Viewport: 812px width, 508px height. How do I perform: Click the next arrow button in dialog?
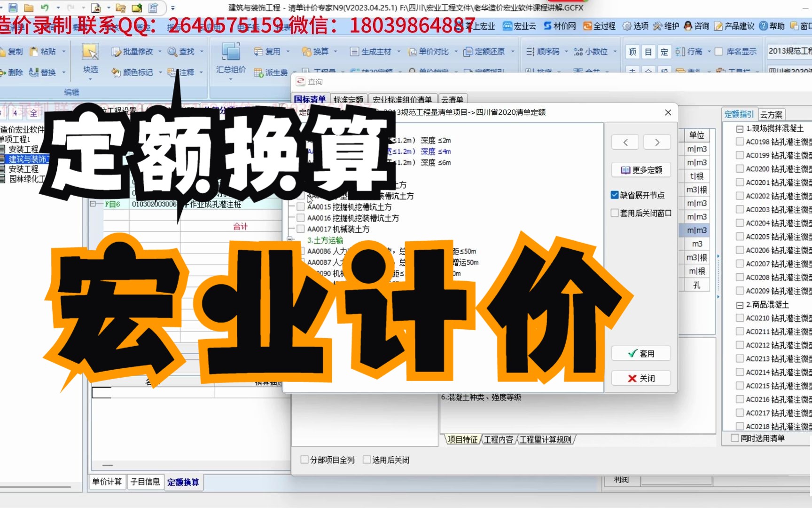pyautogui.click(x=657, y=142)
